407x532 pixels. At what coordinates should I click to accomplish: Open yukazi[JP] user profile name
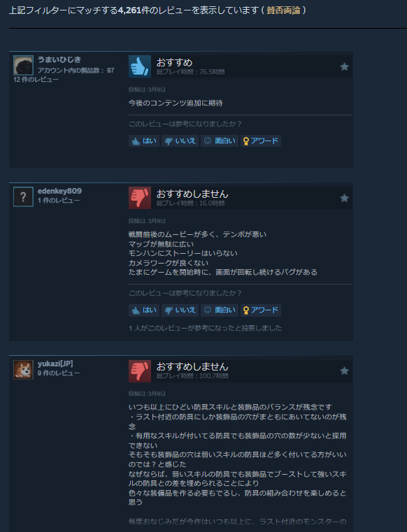tap(55, 364)
